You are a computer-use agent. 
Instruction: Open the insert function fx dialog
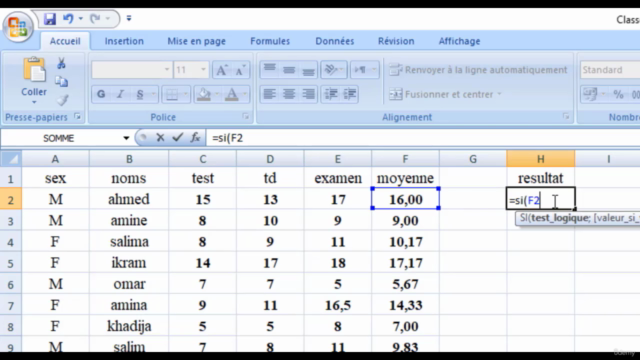click(x=196, y=138)
